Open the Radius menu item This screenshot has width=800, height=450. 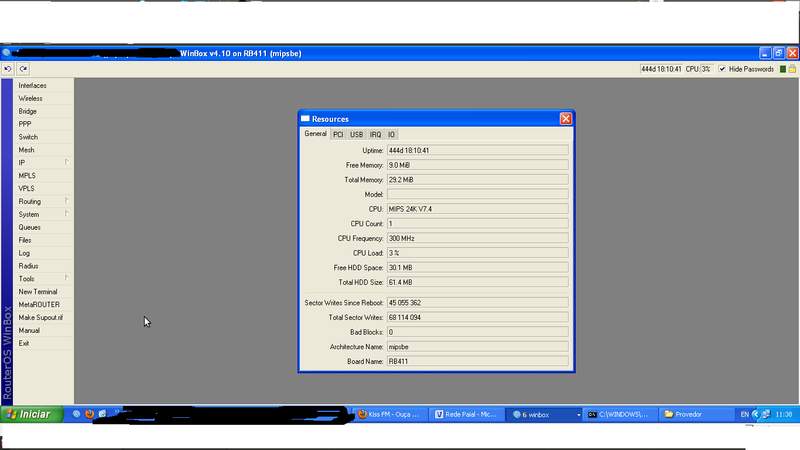click(28, 266)
